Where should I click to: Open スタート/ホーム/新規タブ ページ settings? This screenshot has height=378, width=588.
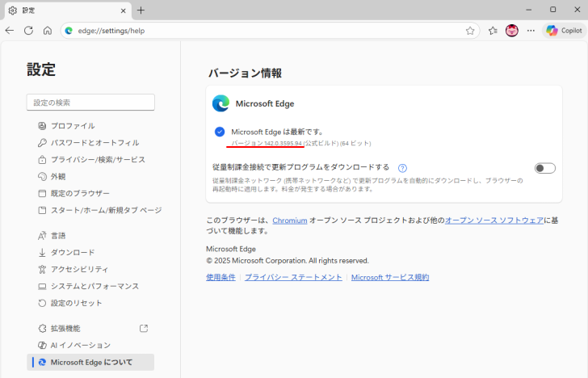coord(100,210)
